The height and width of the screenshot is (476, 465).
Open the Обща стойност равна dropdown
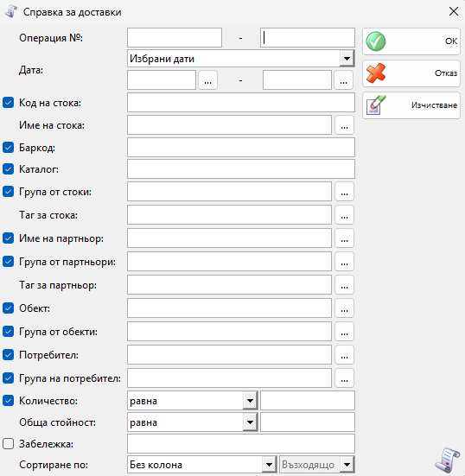pyautogui.click(x=250, y=422)
